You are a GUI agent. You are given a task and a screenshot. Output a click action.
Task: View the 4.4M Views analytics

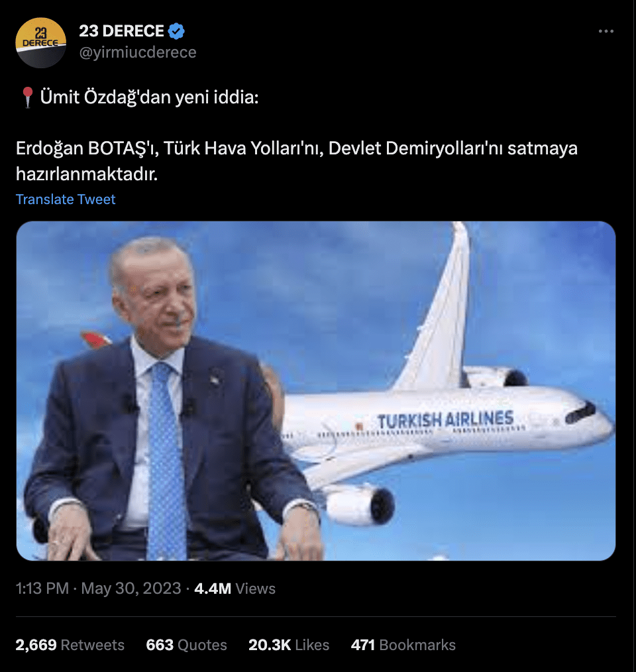point(235,588)
